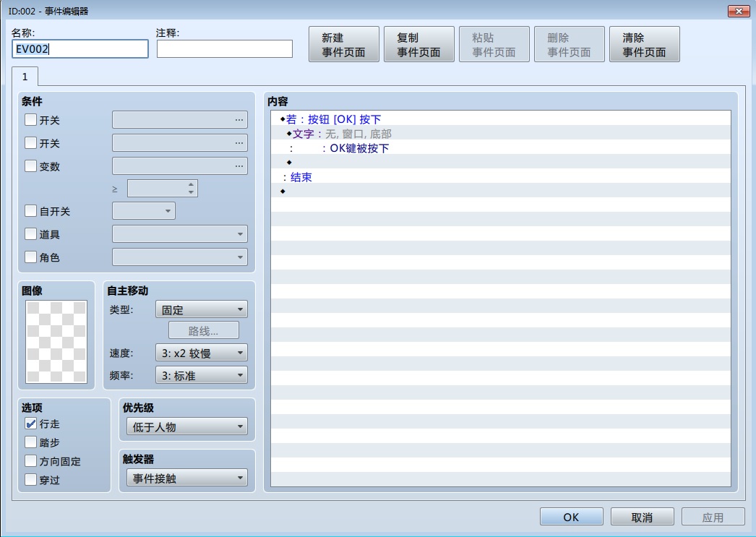
Task: Open the 触发器 dropdown showing 事件接触
Action: click(187, 478)
